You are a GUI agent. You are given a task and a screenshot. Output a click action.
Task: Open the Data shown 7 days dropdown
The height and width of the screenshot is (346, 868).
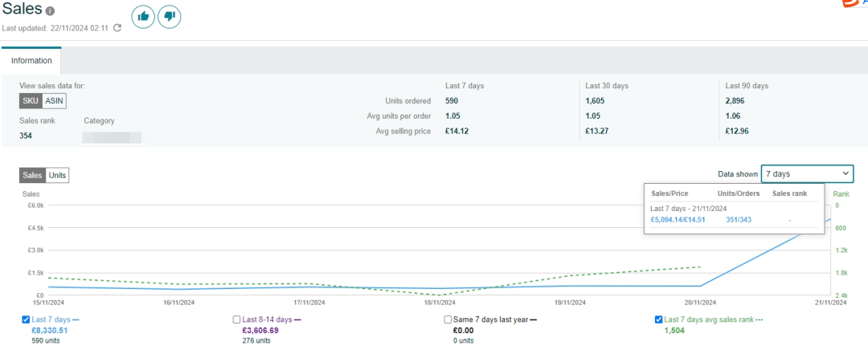[x=807, y=173]
